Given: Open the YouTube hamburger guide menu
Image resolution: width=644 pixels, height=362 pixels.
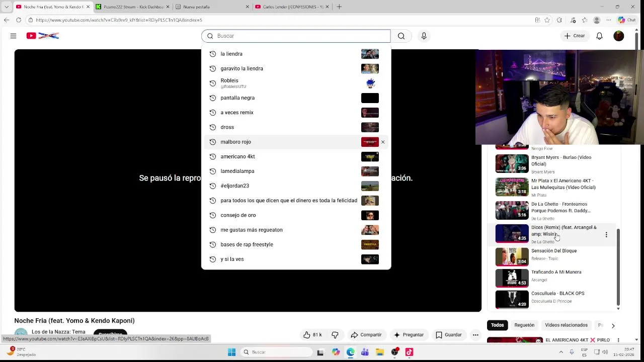Looking at the screenshot, I should tap(14, 36).
